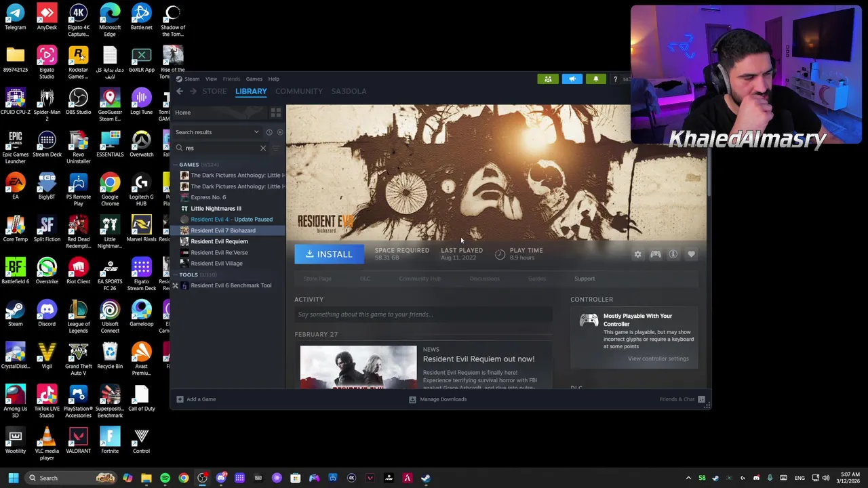Select Express No. 6 in library list
The image size is (868, 488).
pyautogui.click(x=208, y=197)
